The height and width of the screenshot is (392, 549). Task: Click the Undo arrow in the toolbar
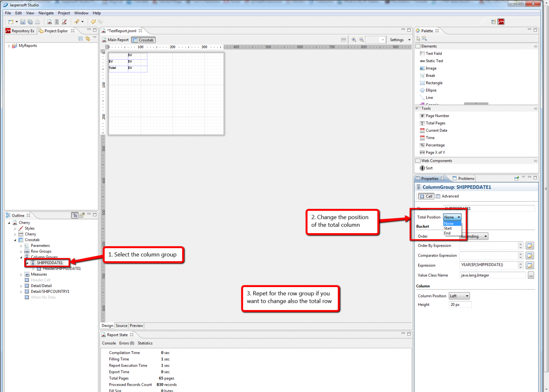coord(93,22)
